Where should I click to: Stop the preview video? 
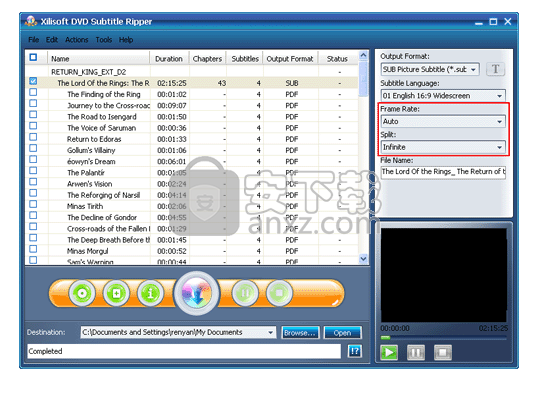coord(443,352)
